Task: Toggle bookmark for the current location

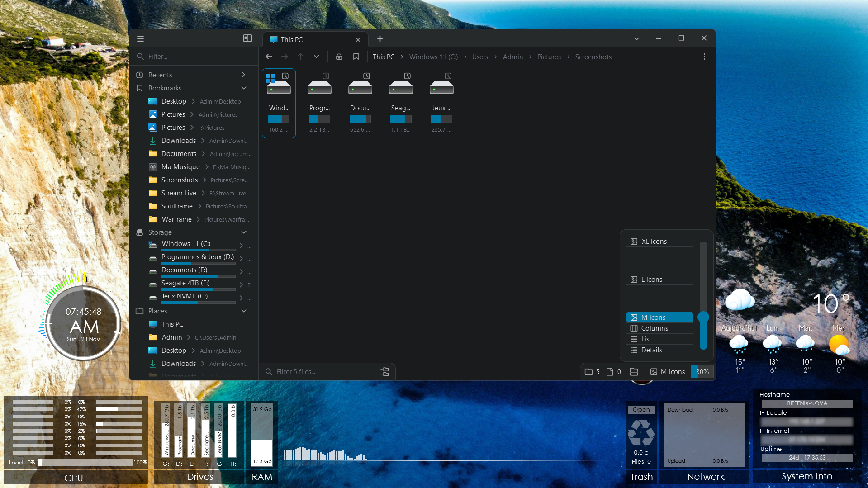Action: (x=356, y=57)
